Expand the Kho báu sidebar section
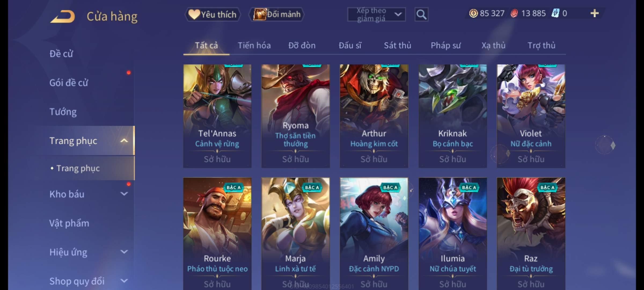644x290 pixels. (x=124, y=194)
